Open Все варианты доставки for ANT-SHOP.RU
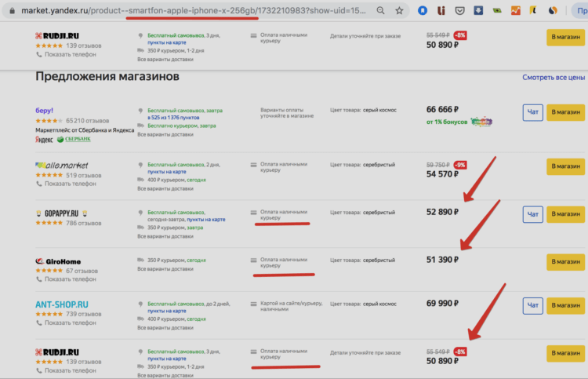588x379 pixels. 165,328
